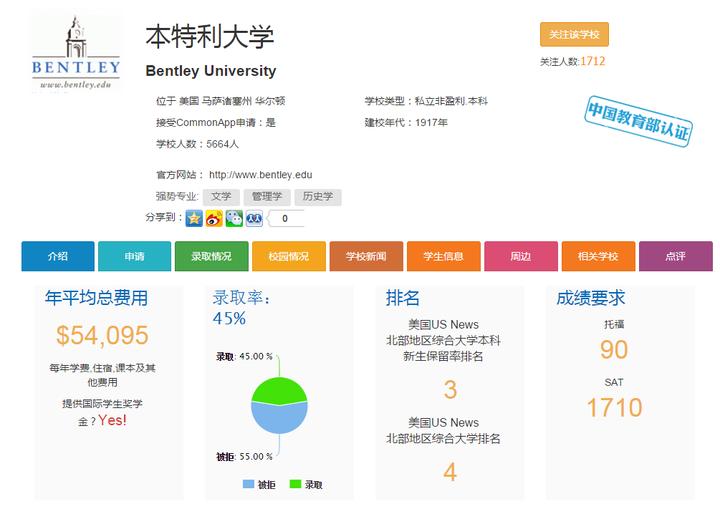The image size is (720, 509).
Task: Click the share count box showing 0
Action: tap(286, 218)
